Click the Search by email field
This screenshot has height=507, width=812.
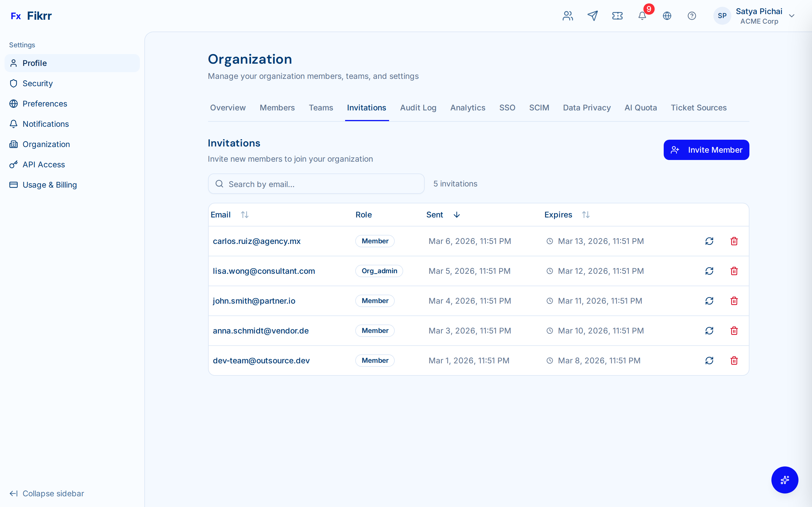tap(316, 184)
